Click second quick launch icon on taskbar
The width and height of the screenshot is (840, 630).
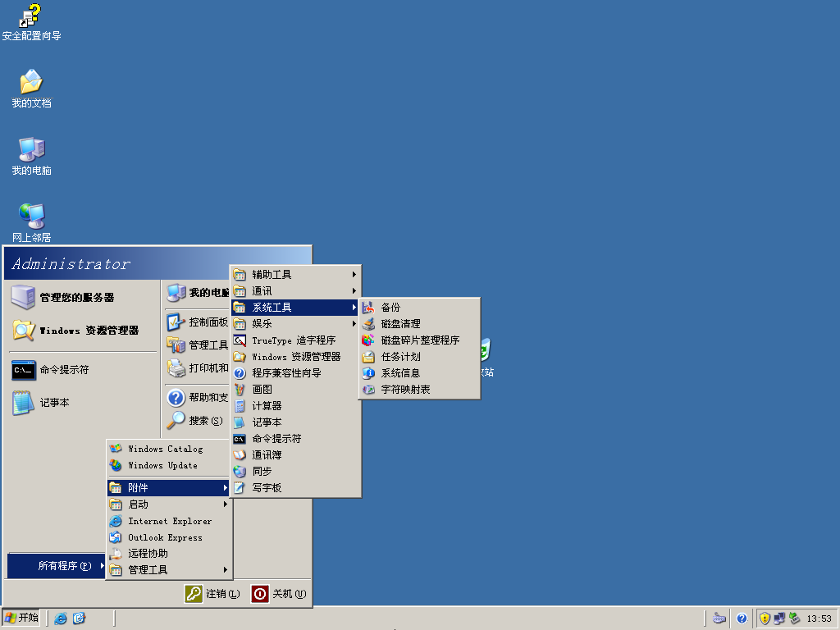(79, 619)
